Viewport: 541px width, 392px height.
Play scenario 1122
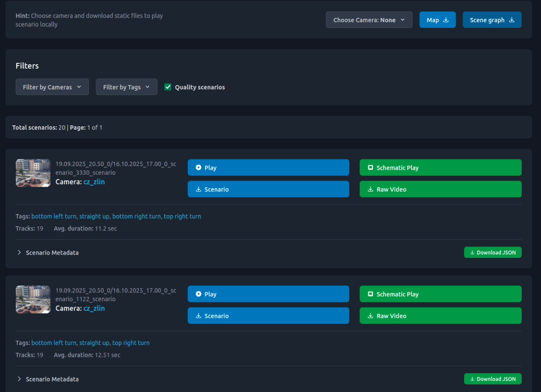click(268, 294)
